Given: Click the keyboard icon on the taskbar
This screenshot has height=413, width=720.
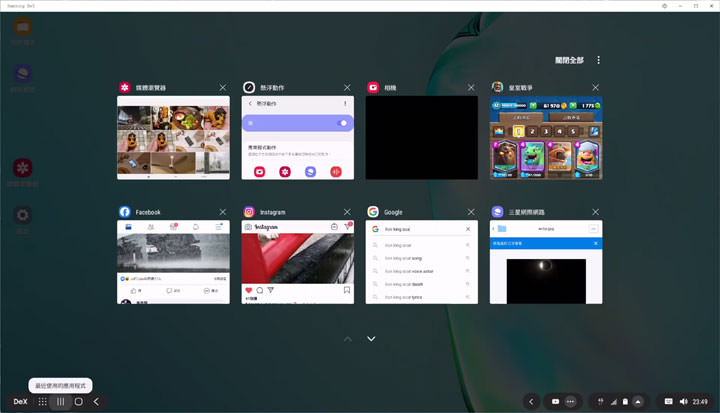Looking at the screenshot, I should [x=669, y=402].
